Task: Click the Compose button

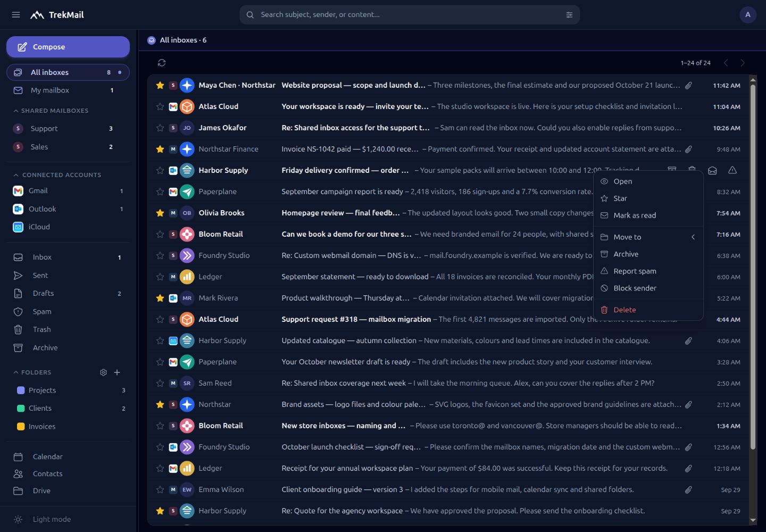Action: pyautogui.click(x=68, y=47)
